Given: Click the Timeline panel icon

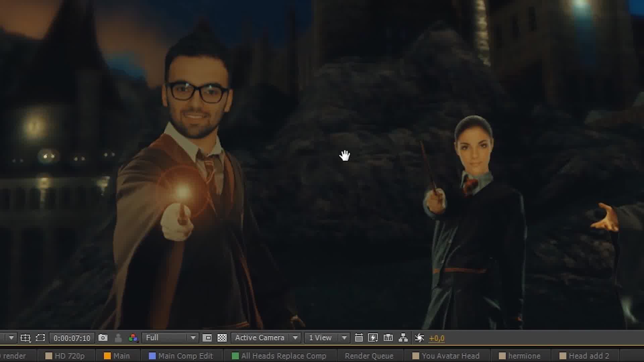Looking at the screenshot, I should click(x=388, y=338).
